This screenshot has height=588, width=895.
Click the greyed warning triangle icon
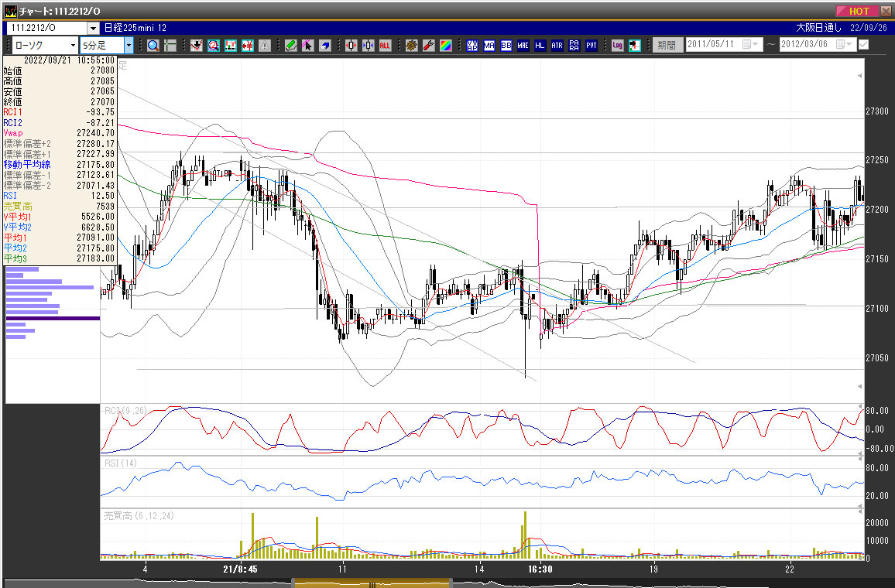[x=264, y=46]
